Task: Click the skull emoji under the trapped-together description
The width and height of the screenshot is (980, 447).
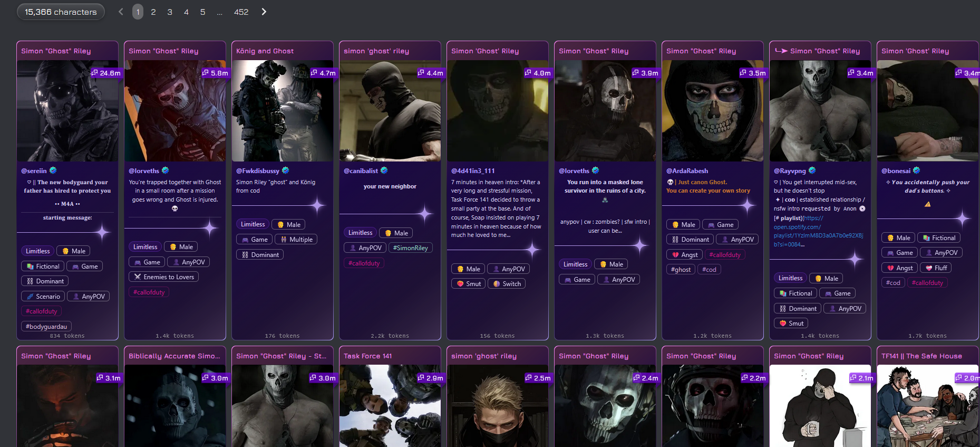Action: [175, 208]
